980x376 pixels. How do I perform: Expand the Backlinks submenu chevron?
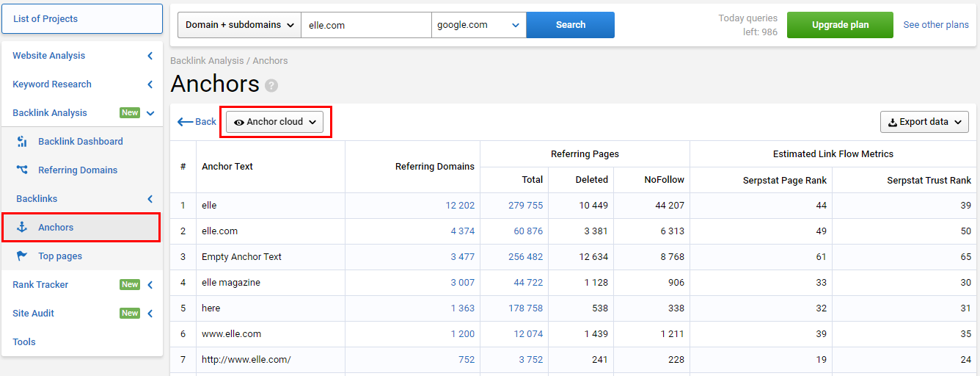[150, 199]
